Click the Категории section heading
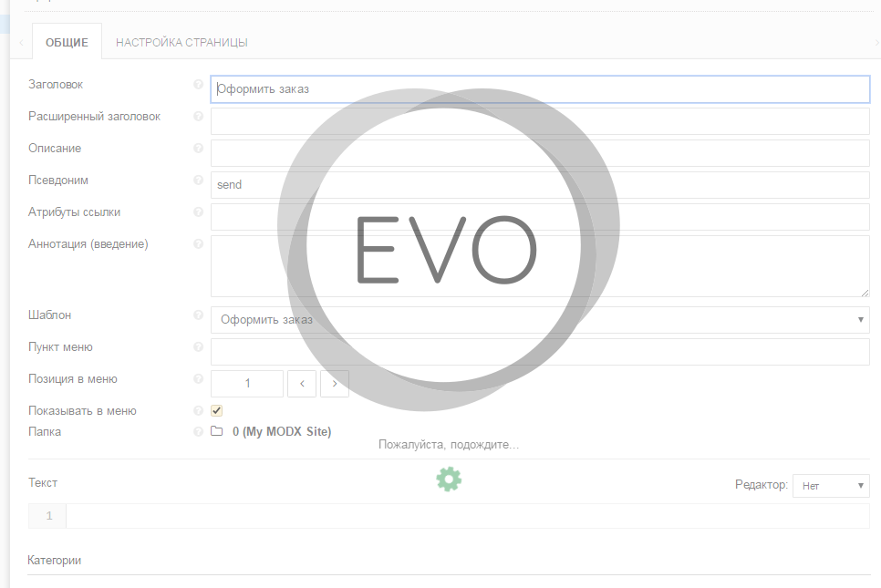The image size is (881, 588). coord(54,560)
